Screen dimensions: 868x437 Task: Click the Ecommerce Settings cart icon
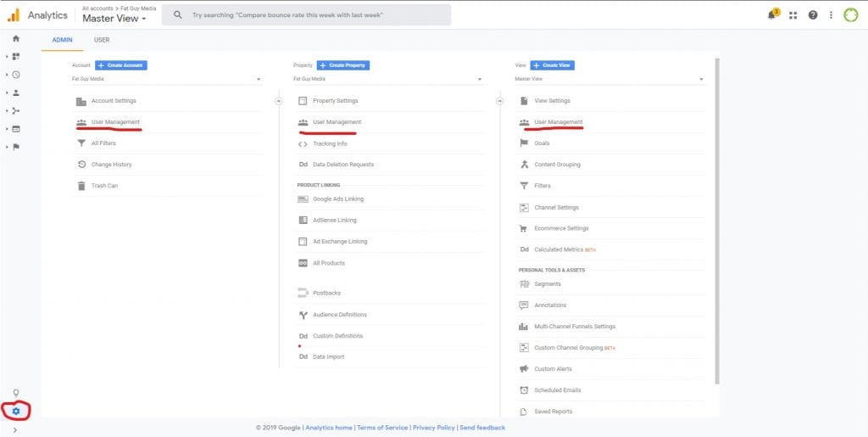point(523,228)
